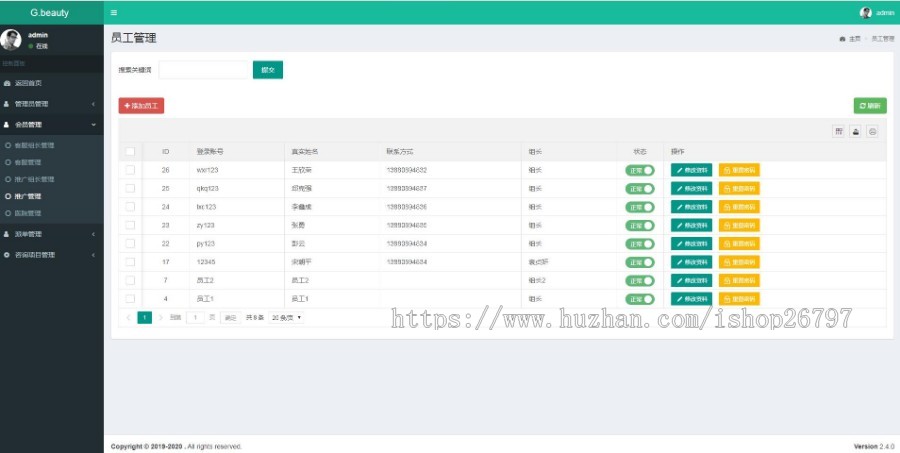Tick checkbox for row wxr123

(x=130, y=170)
